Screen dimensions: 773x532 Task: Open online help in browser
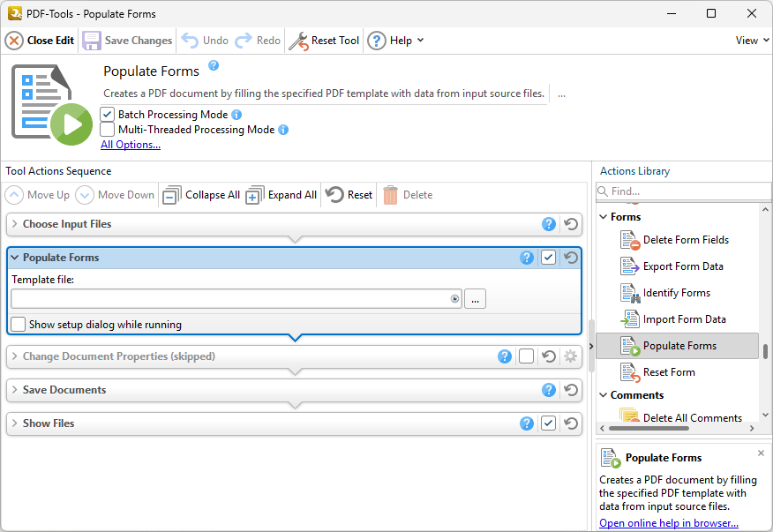pos(668,522)
